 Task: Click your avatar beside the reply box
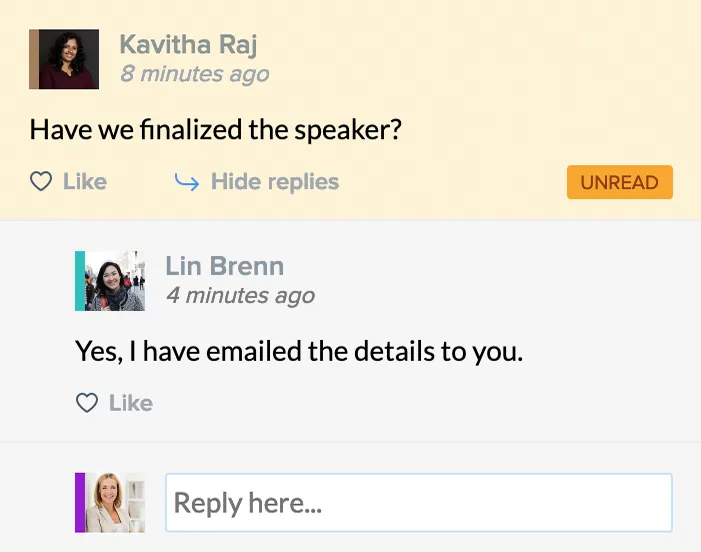(115, 502)
